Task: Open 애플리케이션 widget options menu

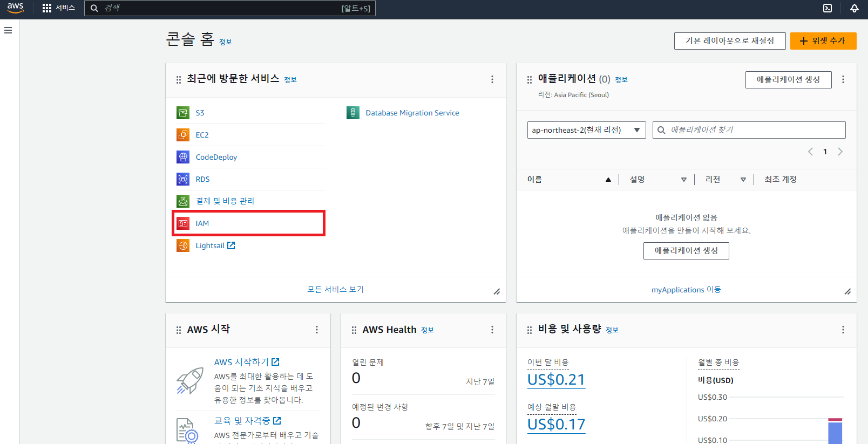Action: 843,79
